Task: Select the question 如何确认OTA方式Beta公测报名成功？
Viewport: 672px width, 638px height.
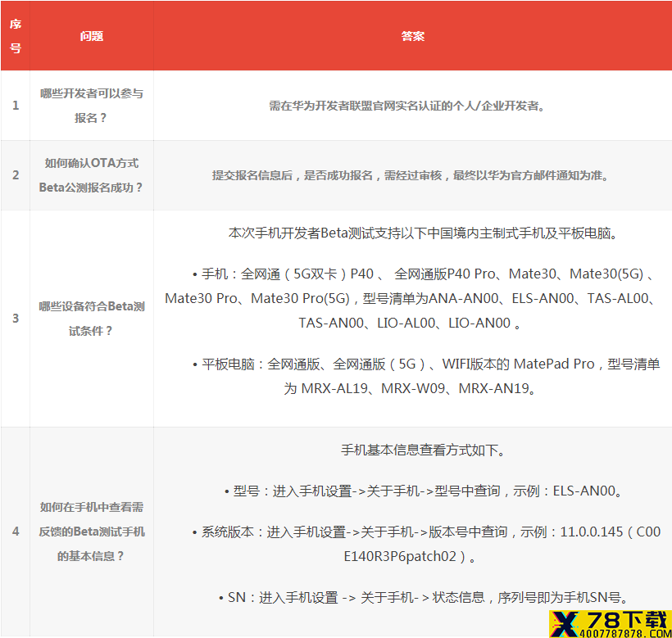Action: pyautogui.click(x=92, y=175)
